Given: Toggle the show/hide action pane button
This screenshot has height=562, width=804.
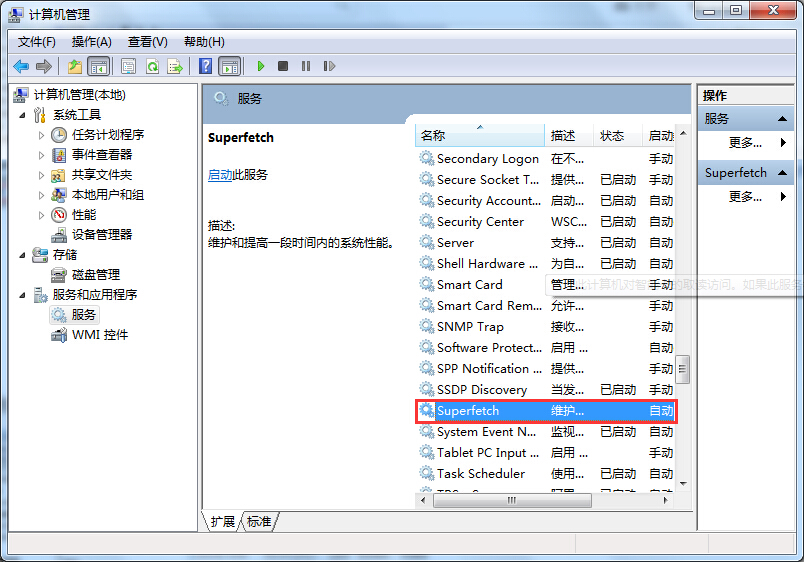Looking at the screenshot, I should click(x=229, y=66).
